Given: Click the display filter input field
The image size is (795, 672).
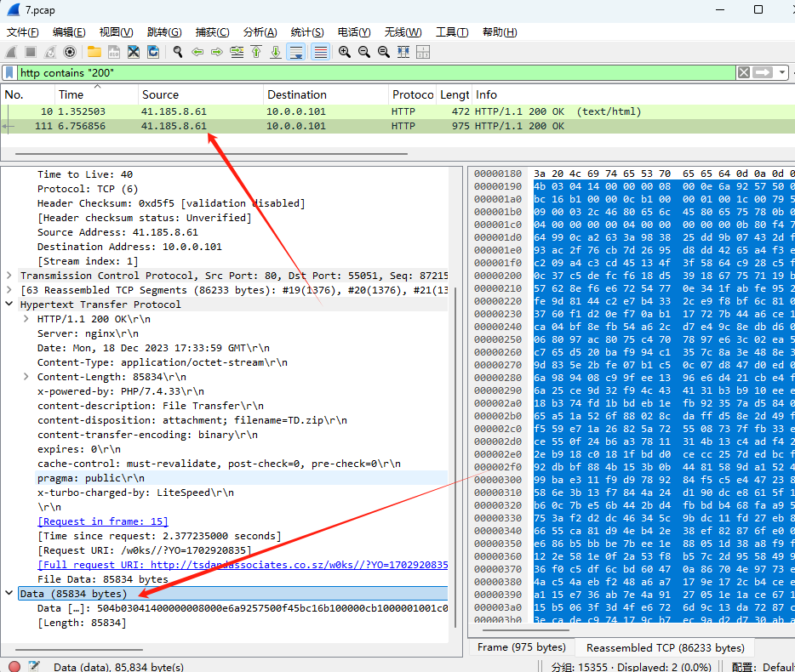Looking at the screenshot, I should [x=377, y=72].
